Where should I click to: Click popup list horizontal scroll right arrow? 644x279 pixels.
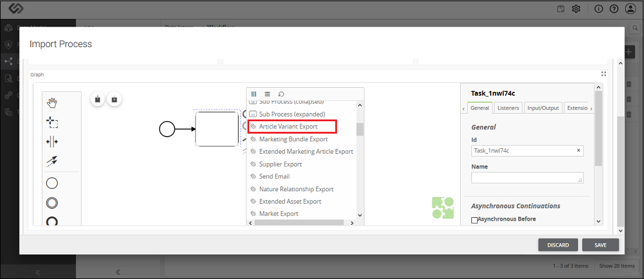click(x=352, y=223)
